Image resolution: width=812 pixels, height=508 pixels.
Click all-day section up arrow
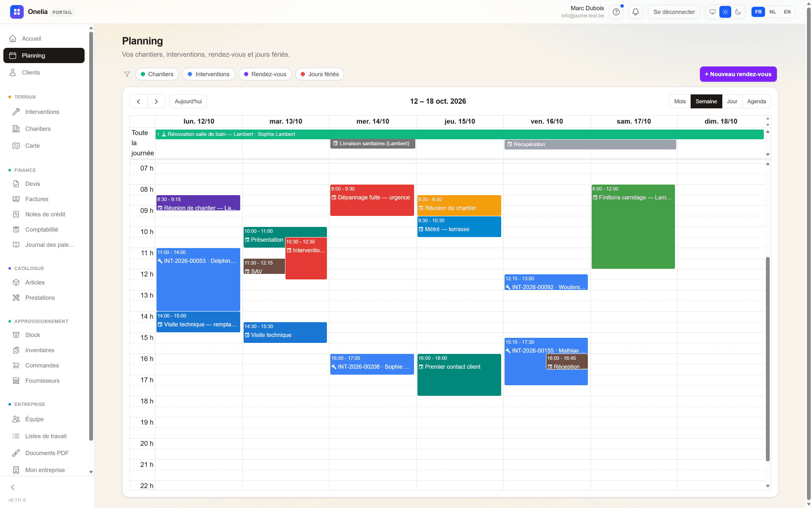[768, 132]
